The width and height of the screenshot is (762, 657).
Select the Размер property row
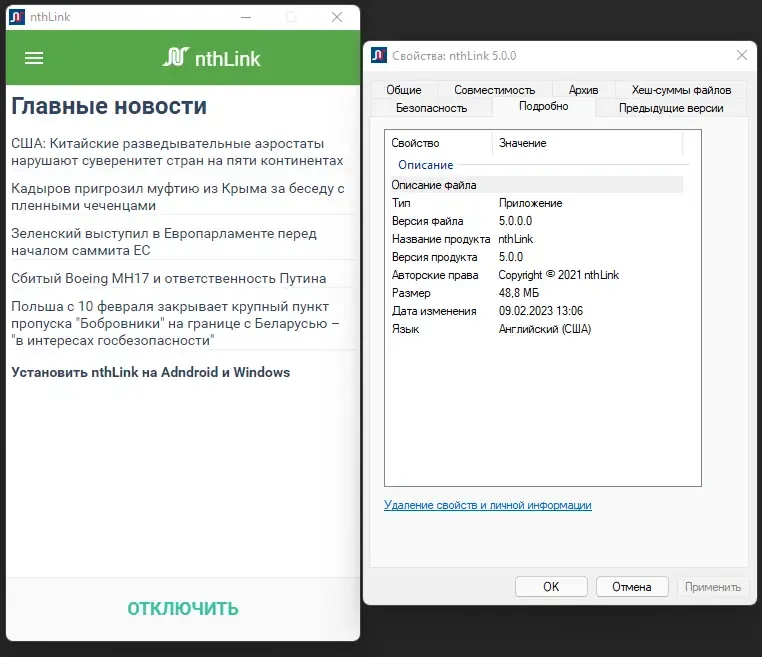537,293
